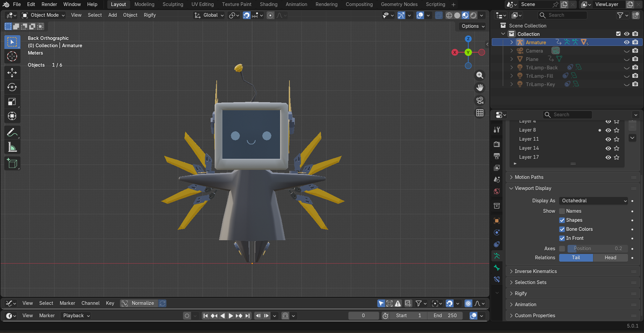
Task: Open the Render menu
Action: (x=49, y=4)
